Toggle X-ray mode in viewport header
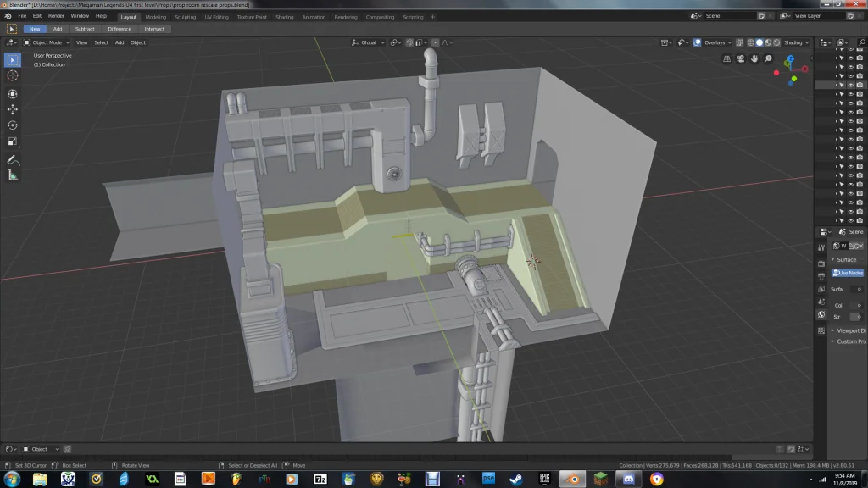 (x=739, y=42)
